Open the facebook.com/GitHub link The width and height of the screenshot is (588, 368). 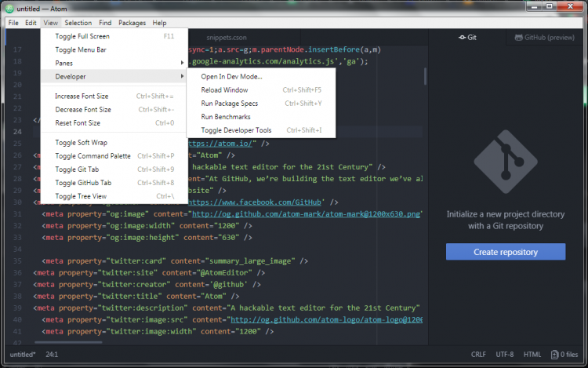tap(255, 202)
